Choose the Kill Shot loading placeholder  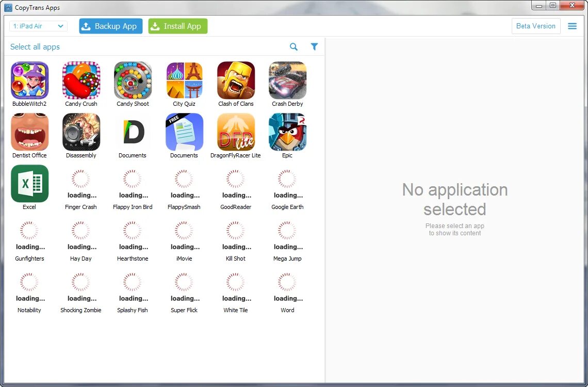[236, 235]
